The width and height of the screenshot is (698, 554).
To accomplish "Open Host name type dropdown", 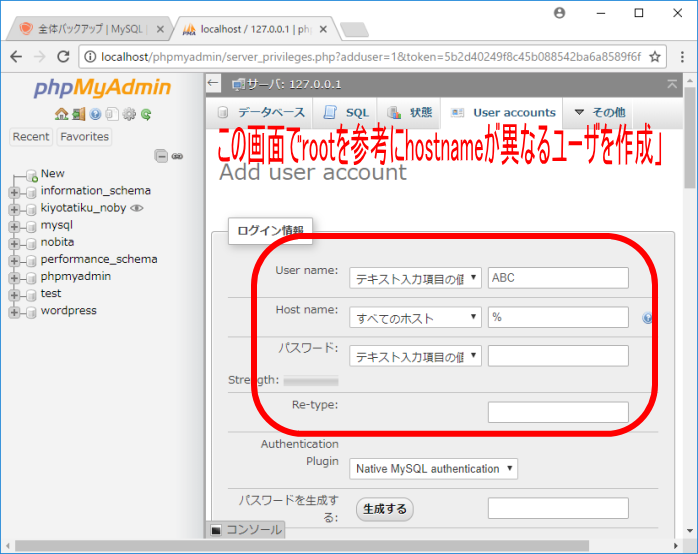I will point(415,317).
